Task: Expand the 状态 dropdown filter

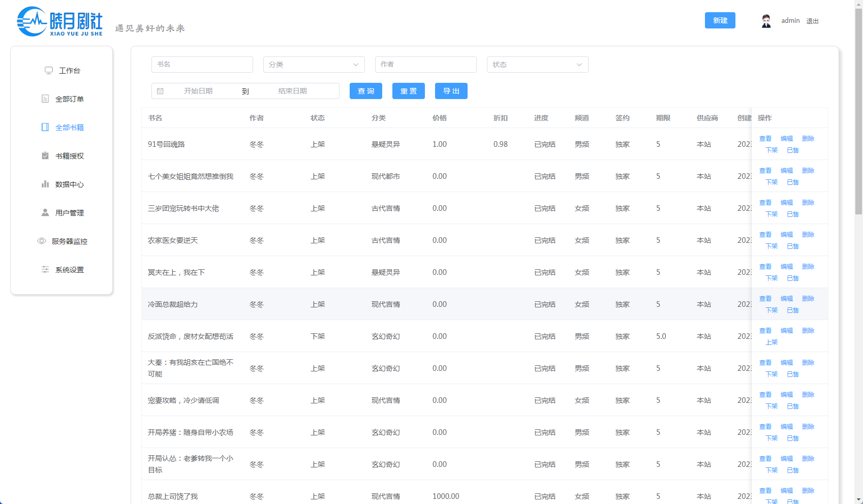Action: [537, 65]
